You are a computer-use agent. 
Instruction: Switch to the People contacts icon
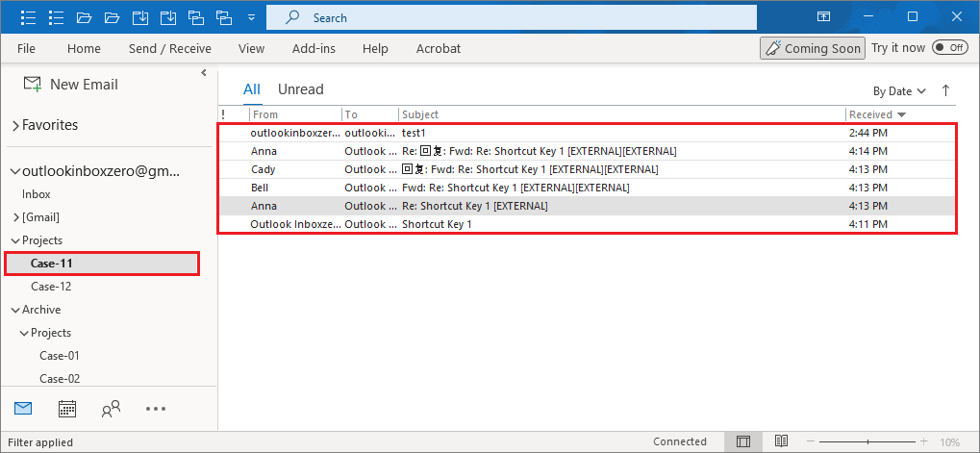(111, 409)
